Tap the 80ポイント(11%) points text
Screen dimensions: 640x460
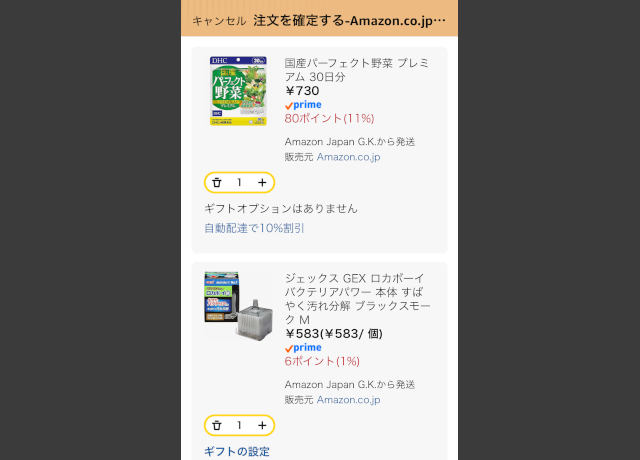[x=329, y=118]
